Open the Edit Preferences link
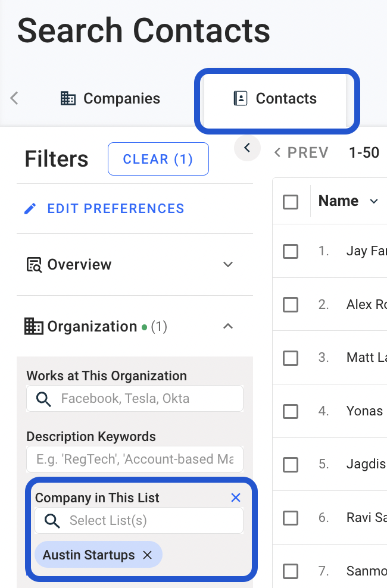 point(116,209)
